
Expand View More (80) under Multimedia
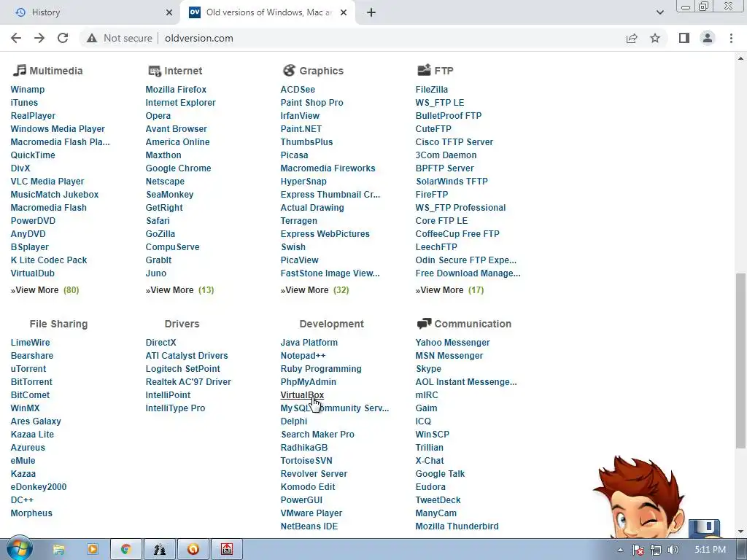click(x=44, y=290)
